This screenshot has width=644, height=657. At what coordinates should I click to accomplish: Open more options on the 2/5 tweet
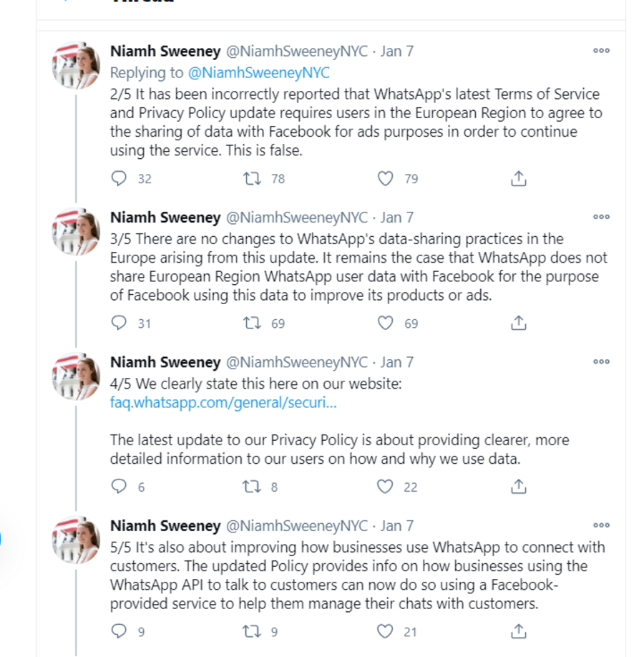point(601,51)
